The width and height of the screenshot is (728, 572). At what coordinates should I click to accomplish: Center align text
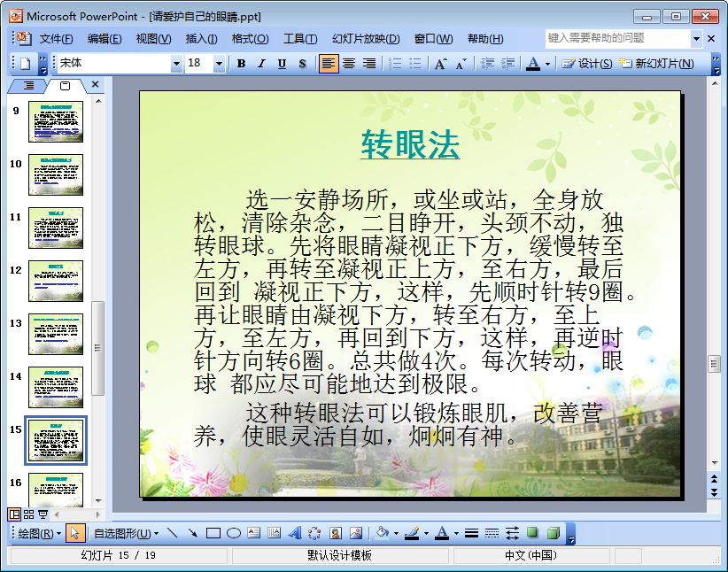(x=349, y=64)
